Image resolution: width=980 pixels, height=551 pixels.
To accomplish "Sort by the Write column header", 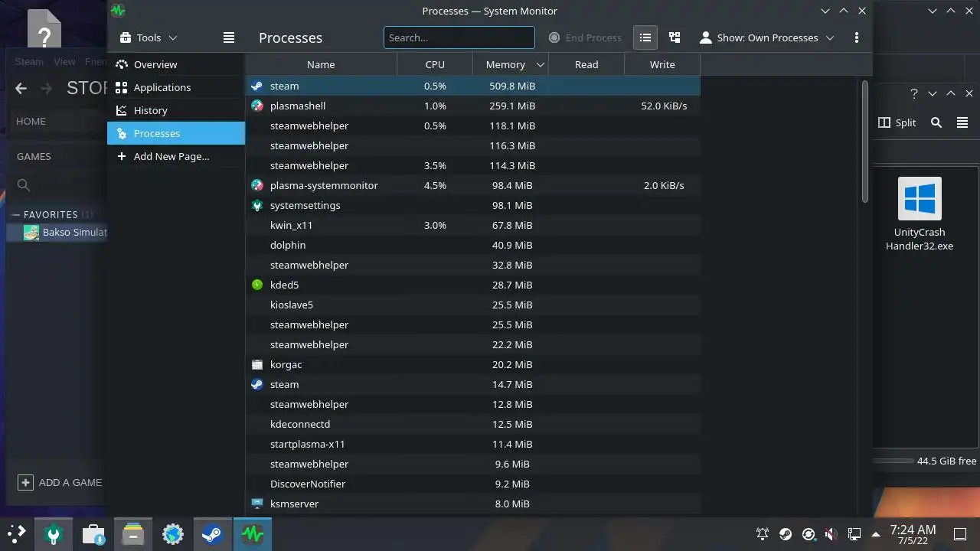I will tap(662, 64).
